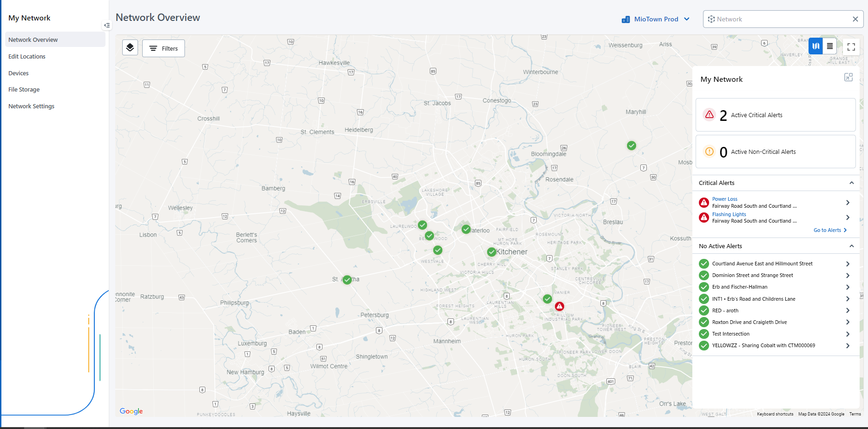Collapse the No Active Alerts section

tap(852, 246)
